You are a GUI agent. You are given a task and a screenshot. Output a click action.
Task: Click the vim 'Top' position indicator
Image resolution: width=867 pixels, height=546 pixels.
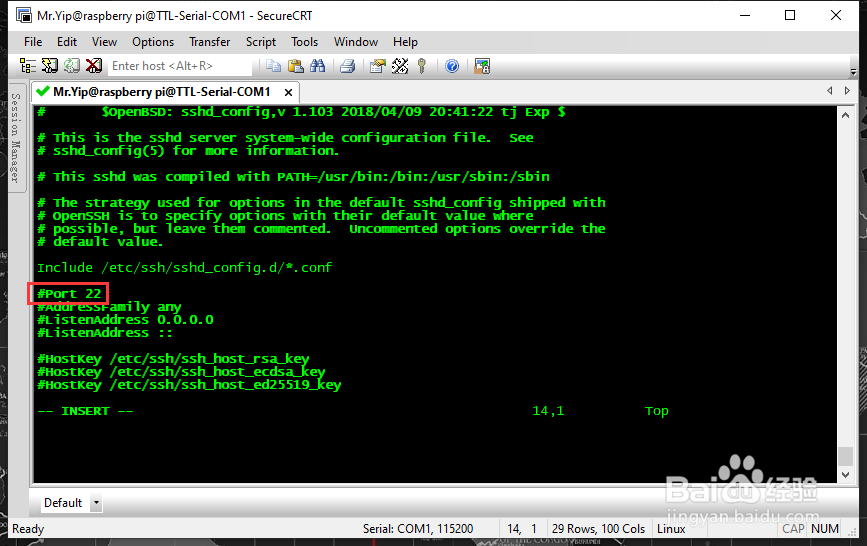point(656,411)
